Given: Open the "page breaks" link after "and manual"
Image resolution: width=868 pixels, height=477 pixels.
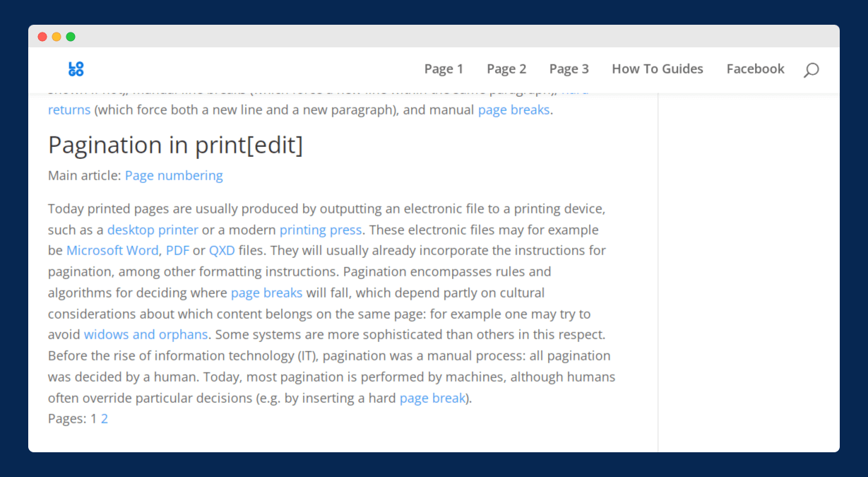Looking at the screenshot, I should pos(513,110).
